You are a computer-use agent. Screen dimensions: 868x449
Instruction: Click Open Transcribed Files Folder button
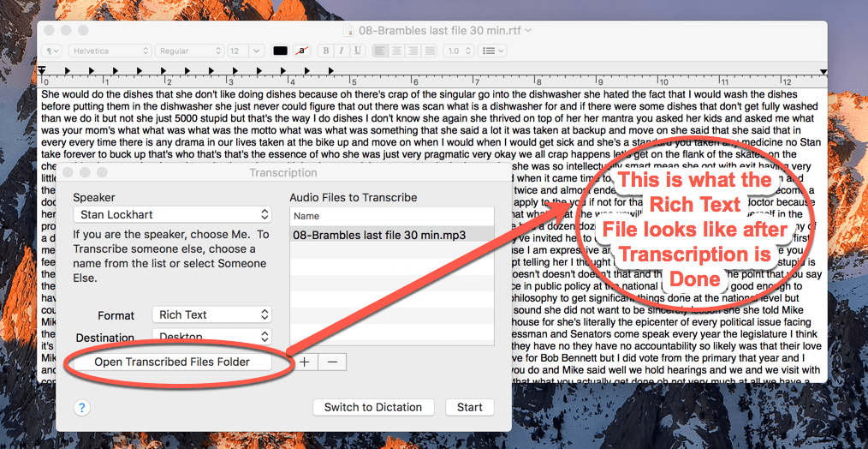172,362
